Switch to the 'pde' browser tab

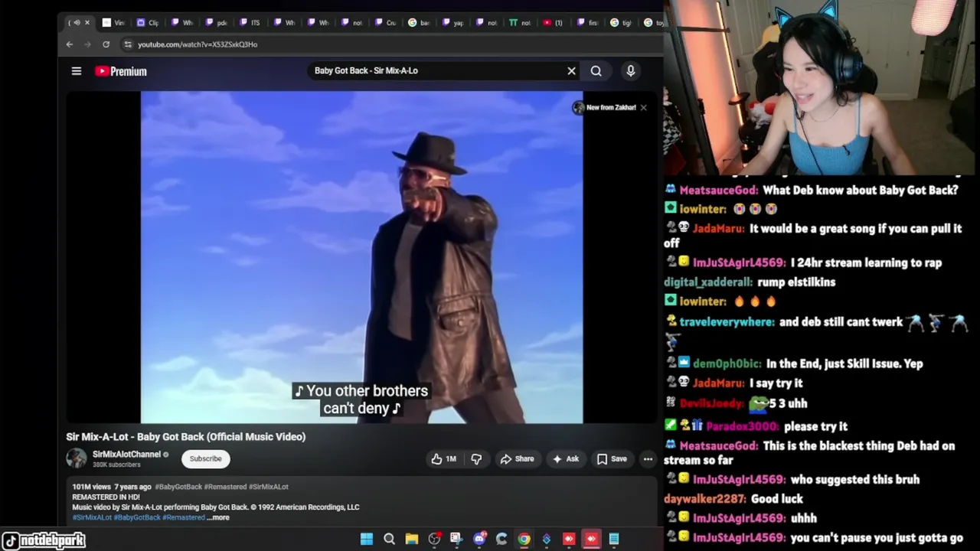(217, 22)
